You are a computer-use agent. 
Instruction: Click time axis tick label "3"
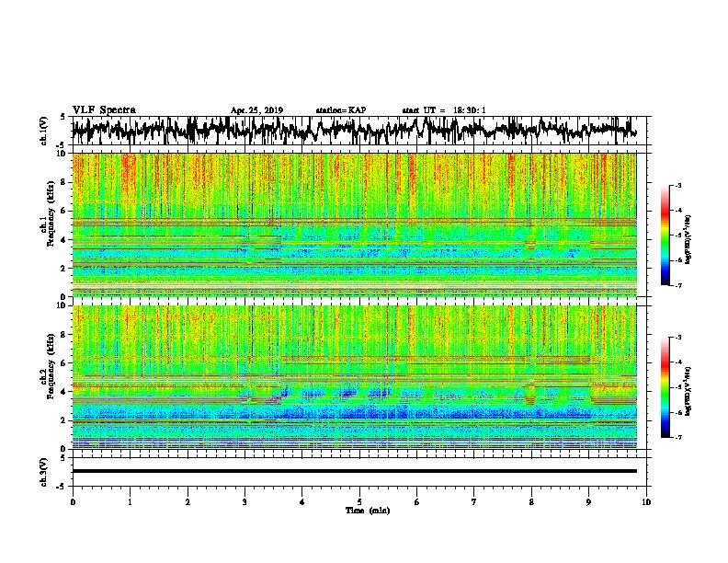tap(245, 502)
